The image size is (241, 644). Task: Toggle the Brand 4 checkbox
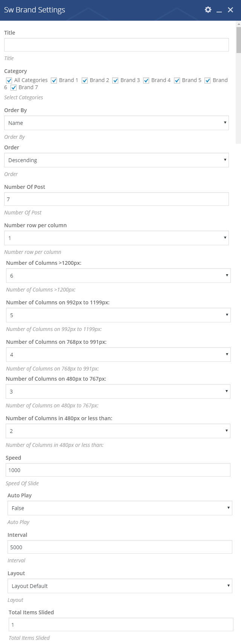coord(146,80)
